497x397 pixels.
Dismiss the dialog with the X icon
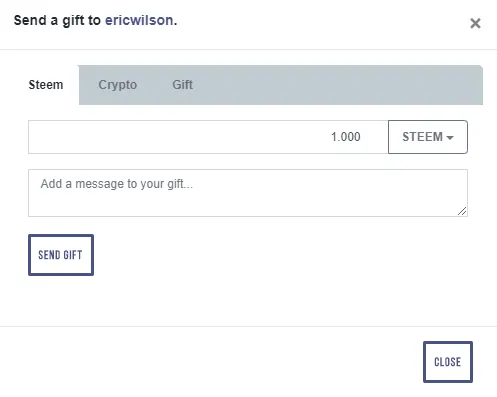pyautogui.click(x=475, y=23)
